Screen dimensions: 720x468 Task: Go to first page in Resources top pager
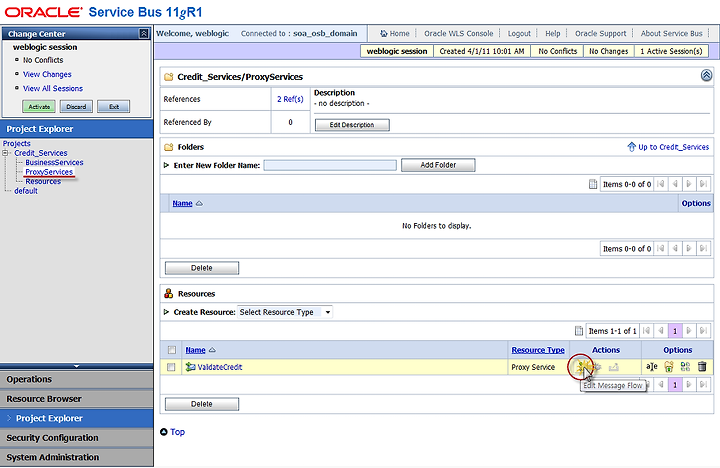[647, 331]
